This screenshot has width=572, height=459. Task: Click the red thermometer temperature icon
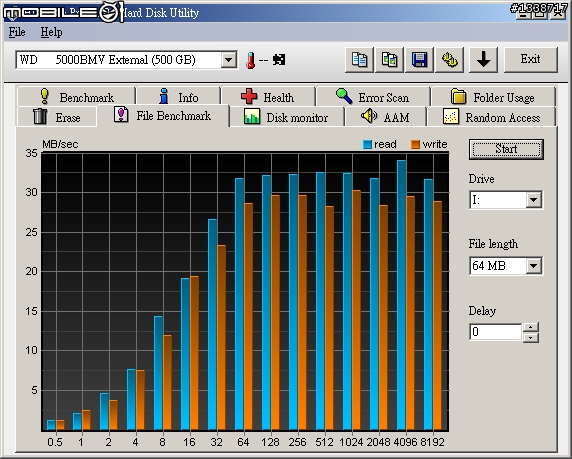(x=250, y=60)
